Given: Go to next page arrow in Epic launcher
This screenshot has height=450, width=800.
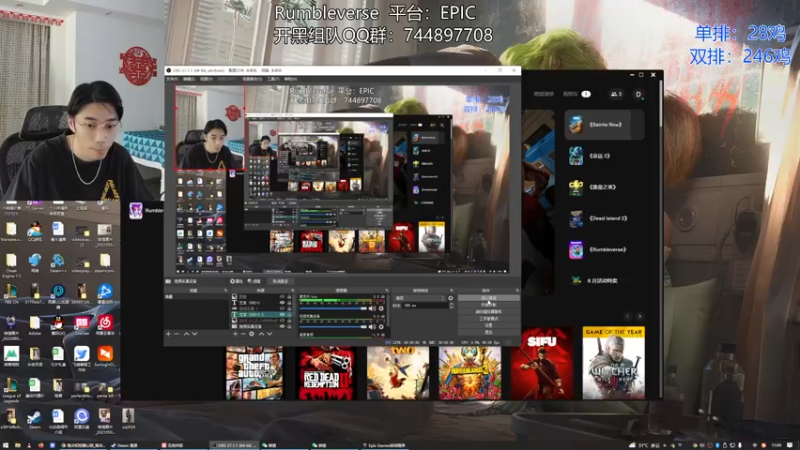Looking at the screenshot, I should click(640, 316).
